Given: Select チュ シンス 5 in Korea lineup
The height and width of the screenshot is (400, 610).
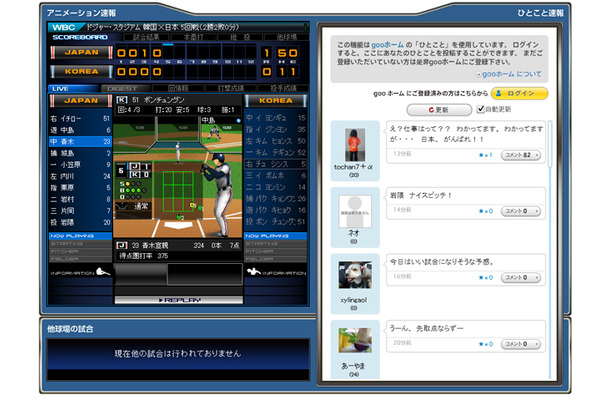Looking at the screenshot, I should click(275, 164).
